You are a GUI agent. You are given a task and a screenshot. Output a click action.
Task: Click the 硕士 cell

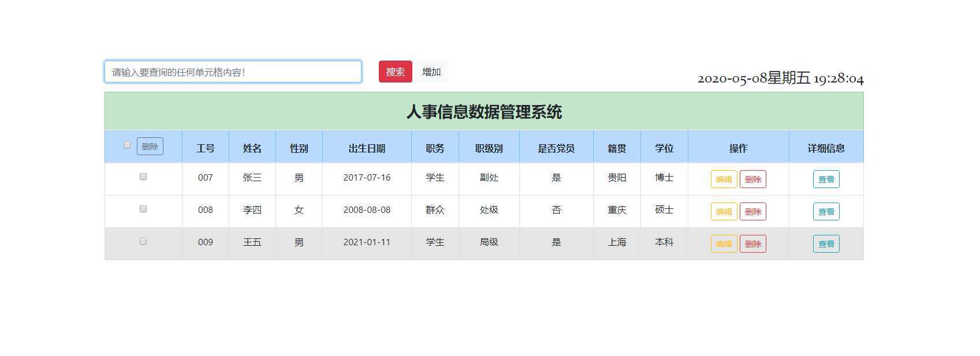click(x=664, y=210)
